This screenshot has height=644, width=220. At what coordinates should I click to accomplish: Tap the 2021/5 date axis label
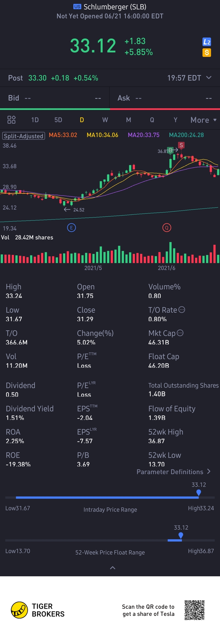click(93, 268)
